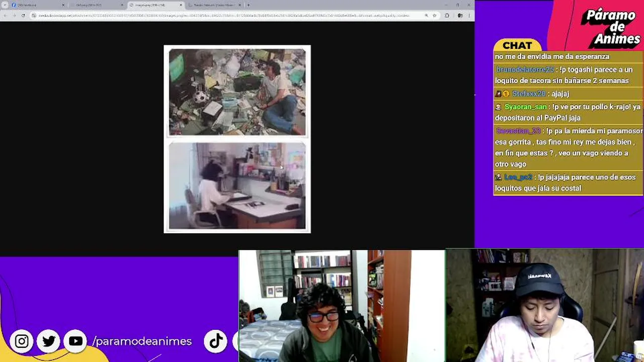The height and width of the screenshot is (362, 644).
Task: Select chat user Syaoran_san
Action: (525, 107)
